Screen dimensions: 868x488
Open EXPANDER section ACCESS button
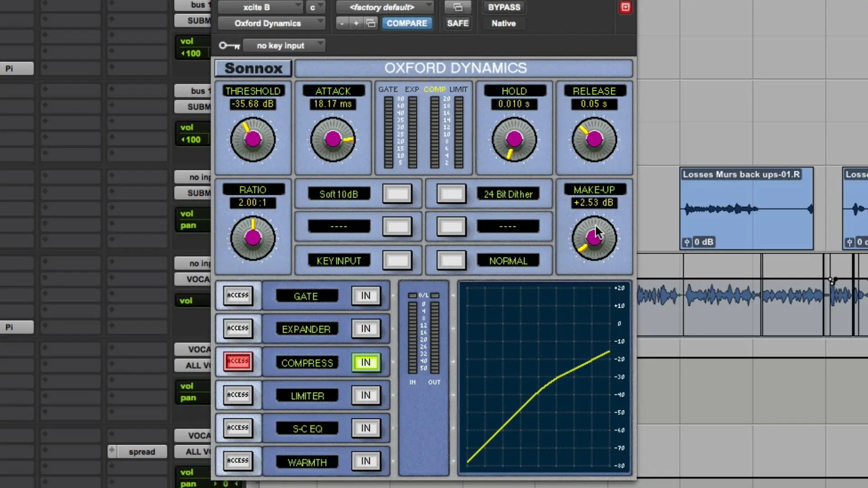(238, 328)
